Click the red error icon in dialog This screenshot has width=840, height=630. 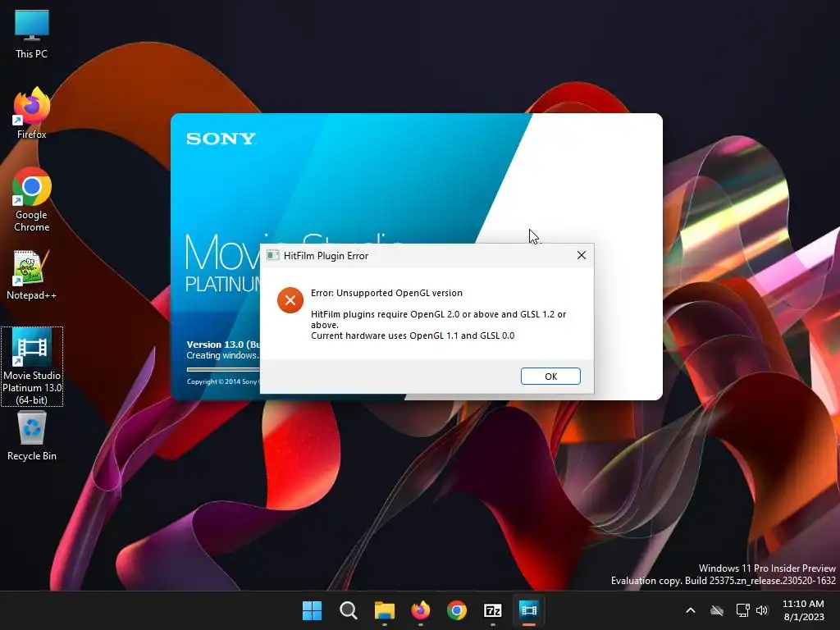pos(290,300)
